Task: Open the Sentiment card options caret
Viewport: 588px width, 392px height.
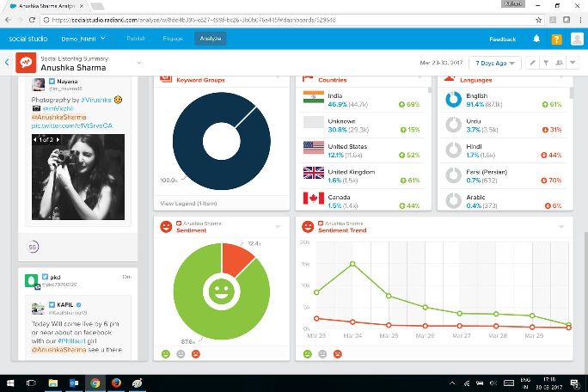Action: 278,227
